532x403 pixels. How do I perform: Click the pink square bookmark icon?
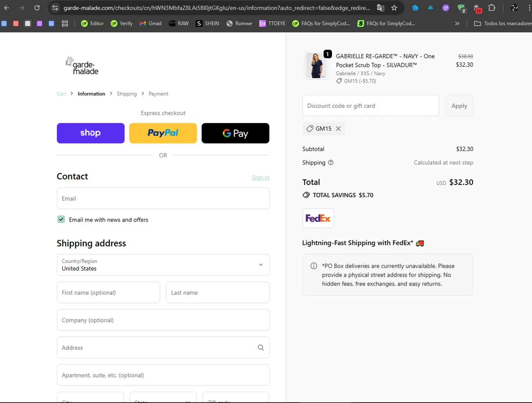(x=16, y=23)
